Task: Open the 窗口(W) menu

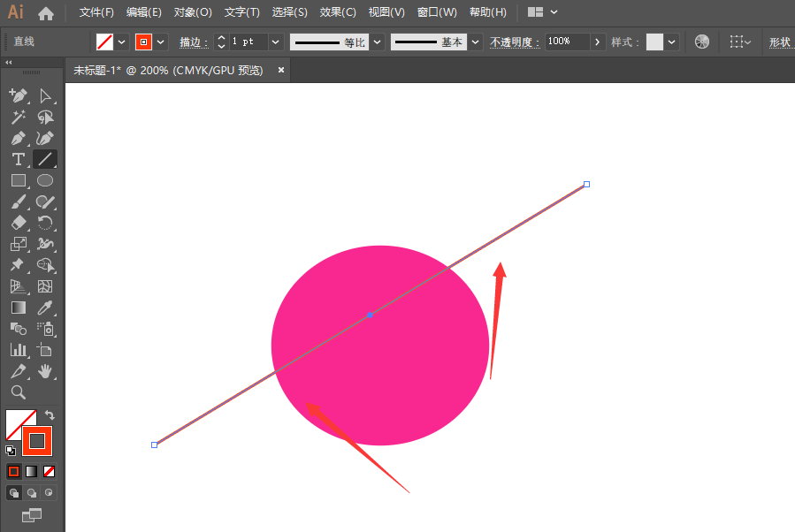Action: pyautogui.click(x=437, y=12)
